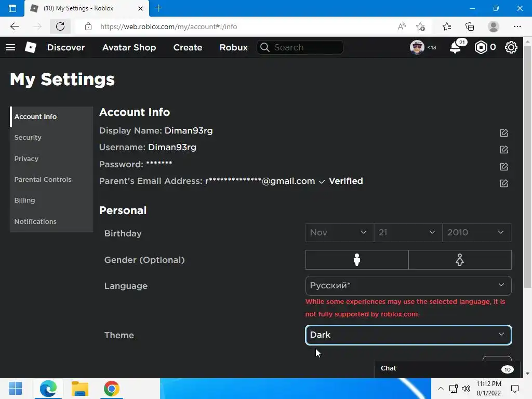Click the address bar URL

point(169,26)
